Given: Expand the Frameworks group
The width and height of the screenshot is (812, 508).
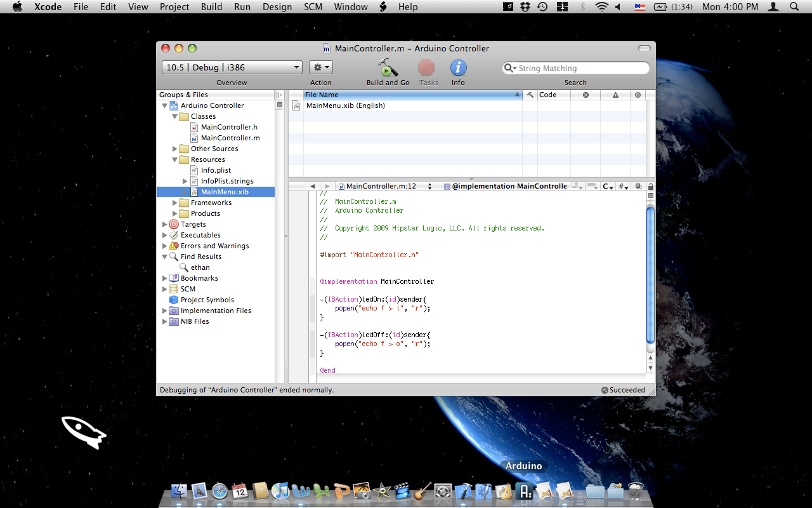Looking at the screenshot, I should point(175,203).
